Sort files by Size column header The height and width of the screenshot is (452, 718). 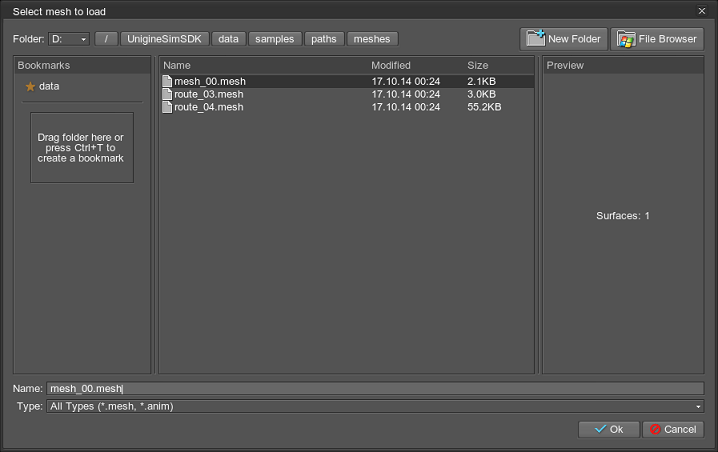coord(497,65)
